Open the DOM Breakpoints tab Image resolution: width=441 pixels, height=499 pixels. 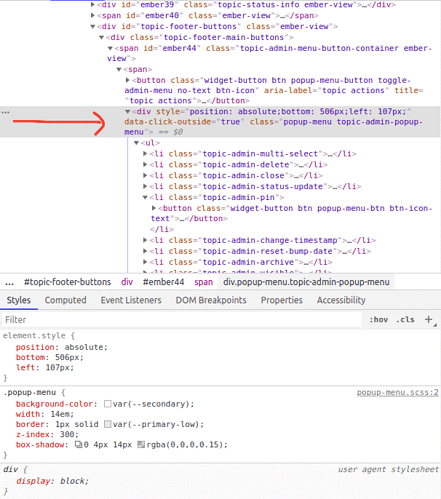tap(211, 300)
